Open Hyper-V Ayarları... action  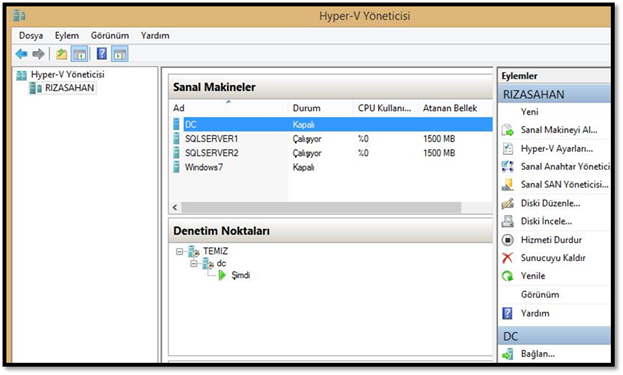(557, 149)
